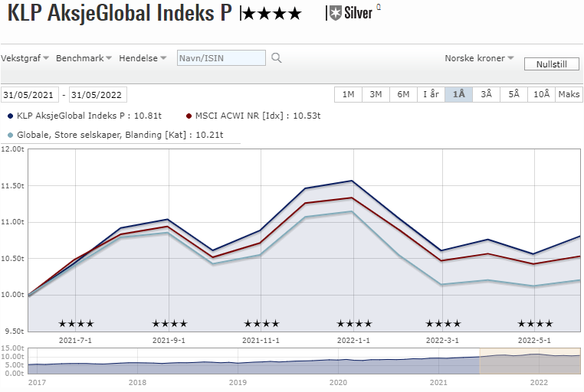Click the star rating above 2022-3-1
The image size is (584, 392).
pos(443,324)
